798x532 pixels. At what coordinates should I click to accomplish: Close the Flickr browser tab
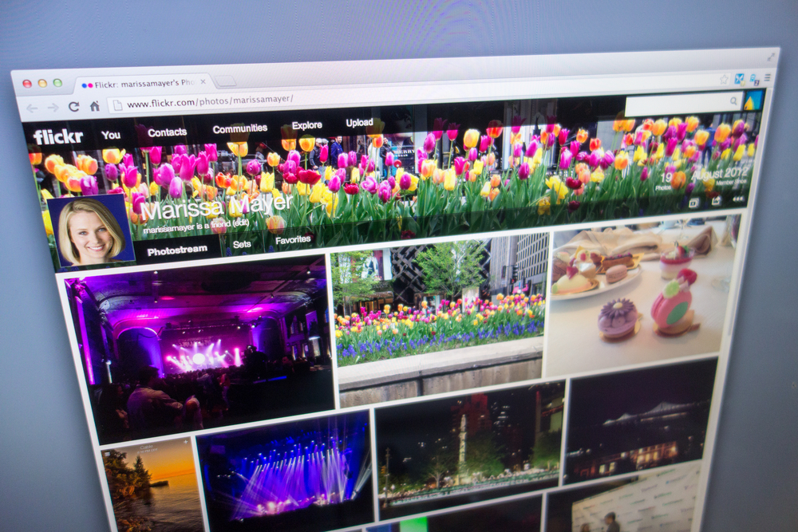click(x=203, y=82)
